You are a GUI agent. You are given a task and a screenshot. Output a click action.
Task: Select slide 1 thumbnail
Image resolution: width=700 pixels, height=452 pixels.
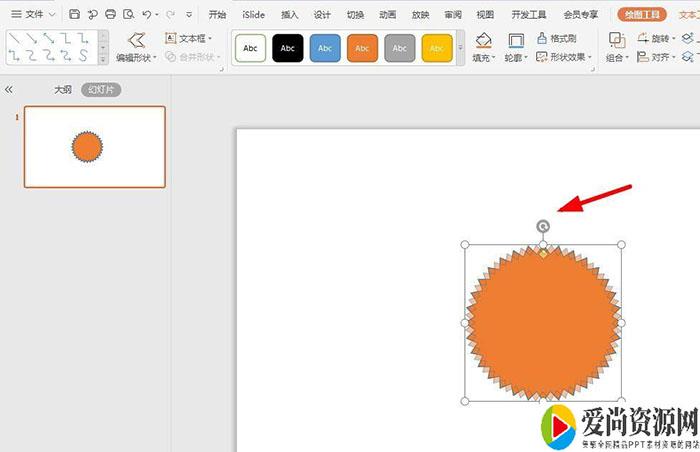(94, 147)
